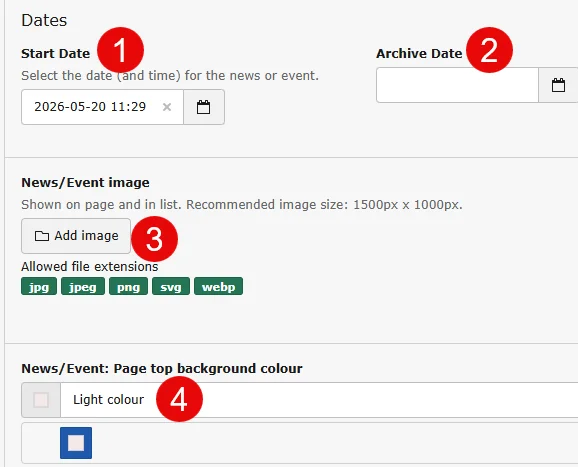Select the blue-bordered light colour swatch

click(x=76, y=443)
